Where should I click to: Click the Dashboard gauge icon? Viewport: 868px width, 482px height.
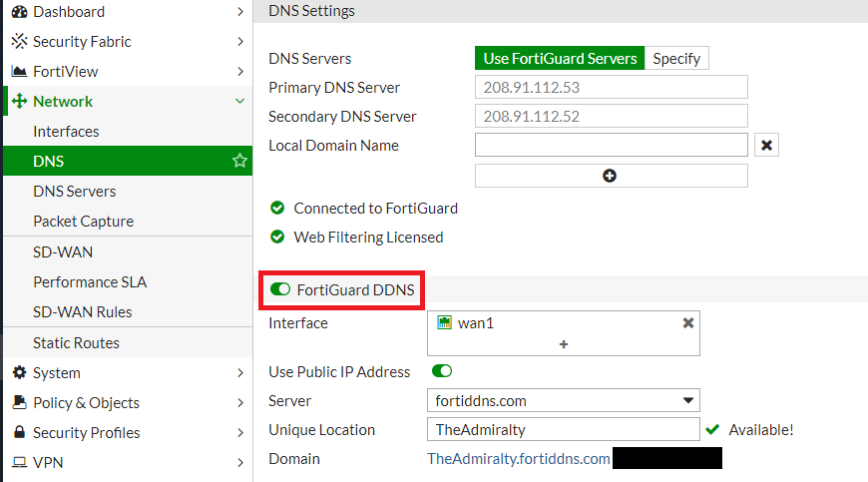coord(19,12)
